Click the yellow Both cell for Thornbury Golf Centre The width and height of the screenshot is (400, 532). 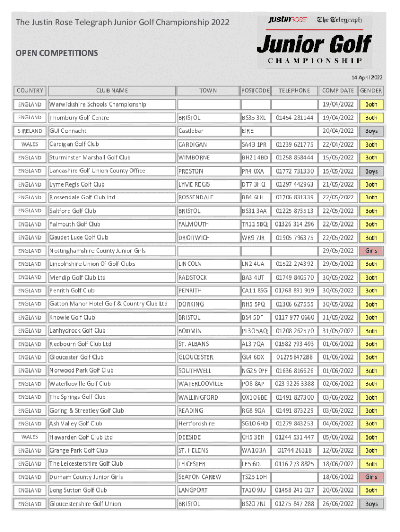coord(371,118)
